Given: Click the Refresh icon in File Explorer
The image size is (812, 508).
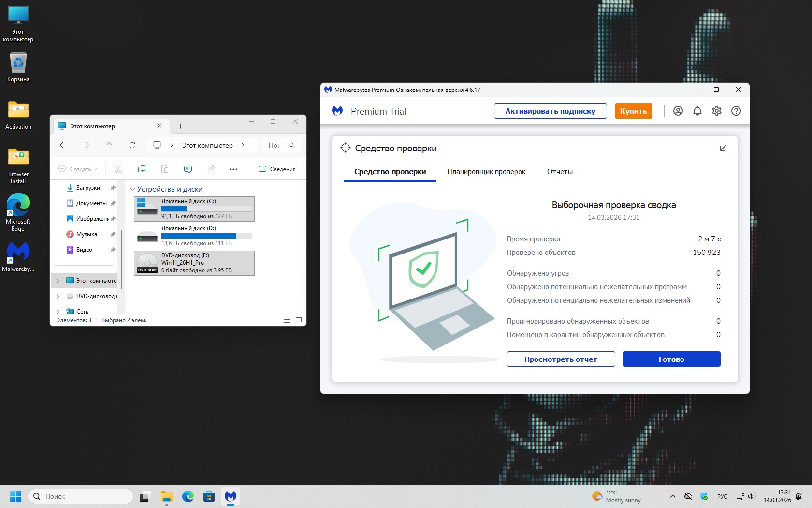Looking at the screenshot, I should coord(132,145).
